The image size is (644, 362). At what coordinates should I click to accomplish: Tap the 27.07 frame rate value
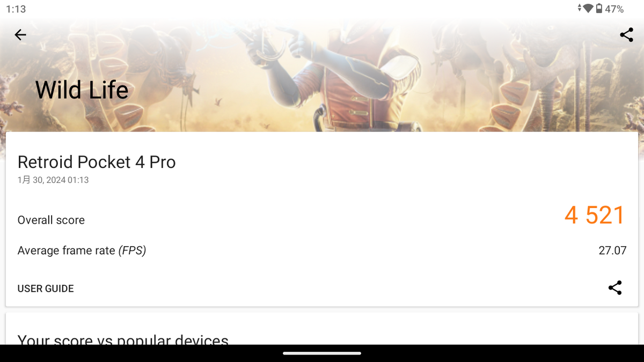pyautogui.click(x=612, y=250)
